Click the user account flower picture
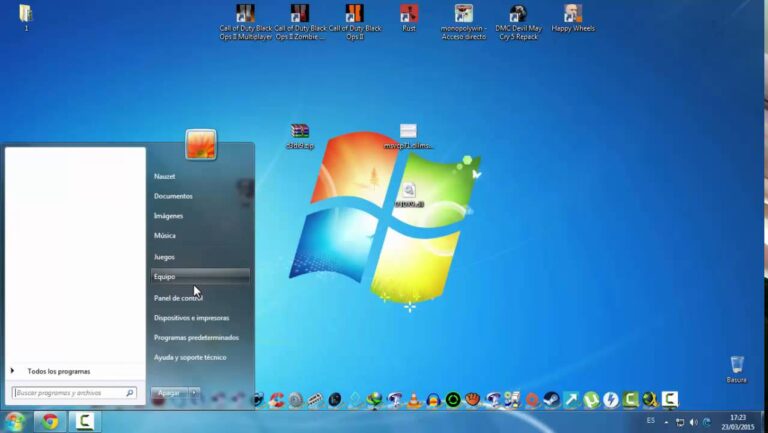768x433 pixels. (x=201, y=144)
